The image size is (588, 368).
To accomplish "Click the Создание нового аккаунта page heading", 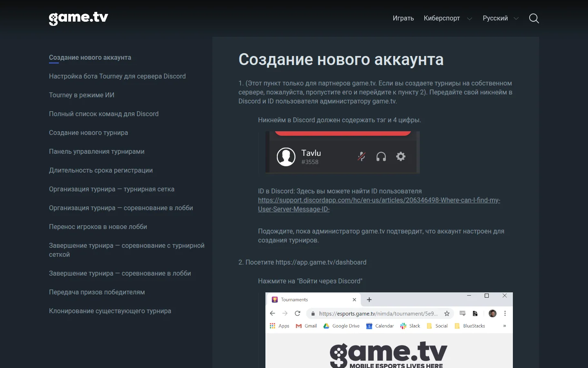I will click(341, 60).
